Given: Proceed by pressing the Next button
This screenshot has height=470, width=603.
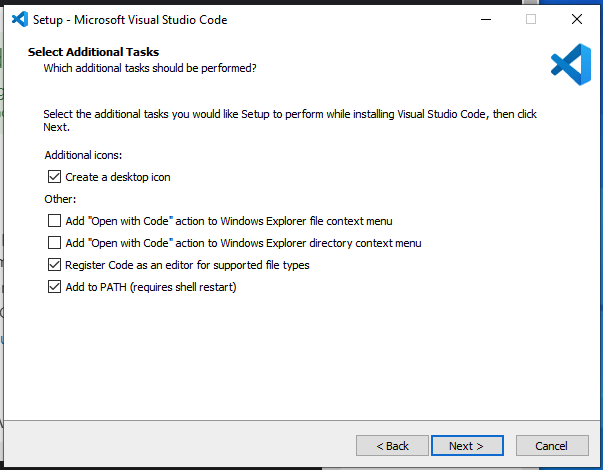Looking at the screenshot, I should (x=466, y=445).
